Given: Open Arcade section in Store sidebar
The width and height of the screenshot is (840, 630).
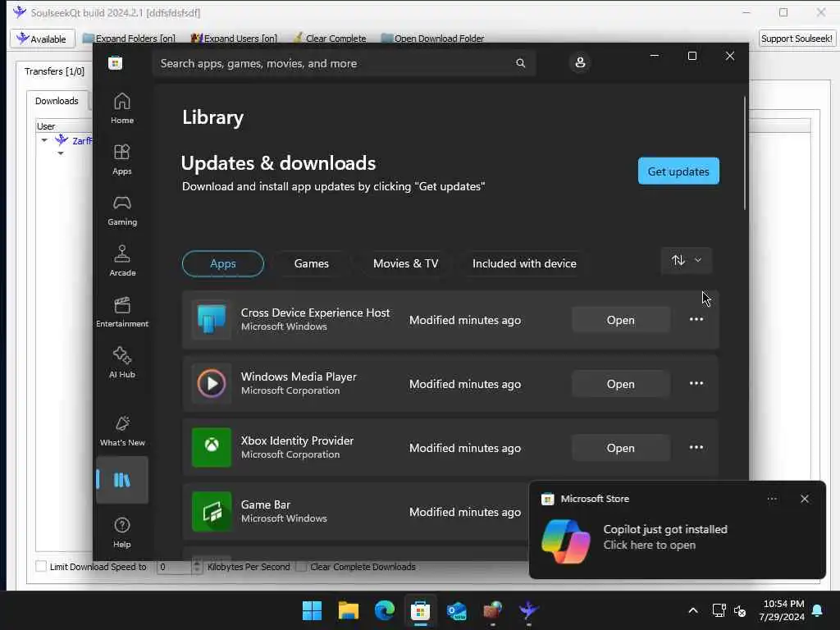Looking at the screenshot, I should 122,261.
